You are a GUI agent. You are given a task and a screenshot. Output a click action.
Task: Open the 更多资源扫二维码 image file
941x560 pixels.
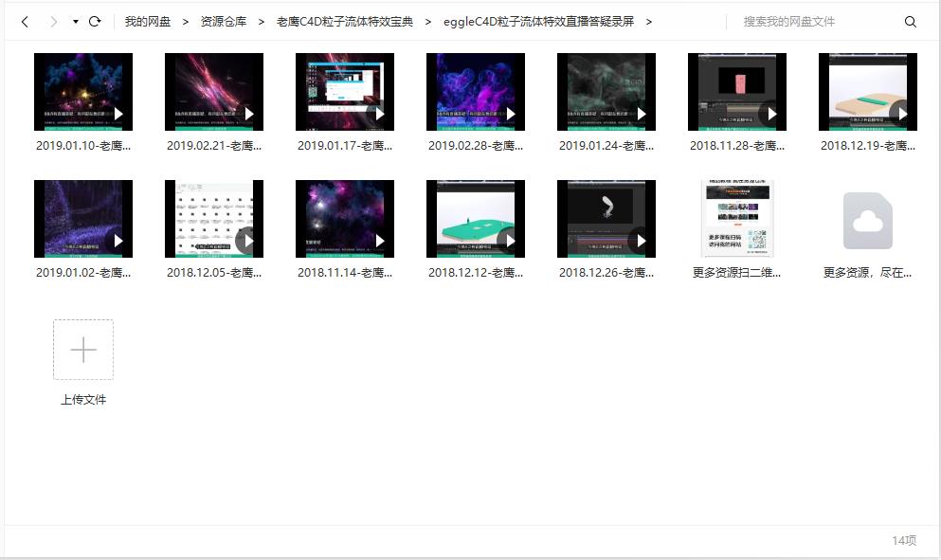point(737,219)
